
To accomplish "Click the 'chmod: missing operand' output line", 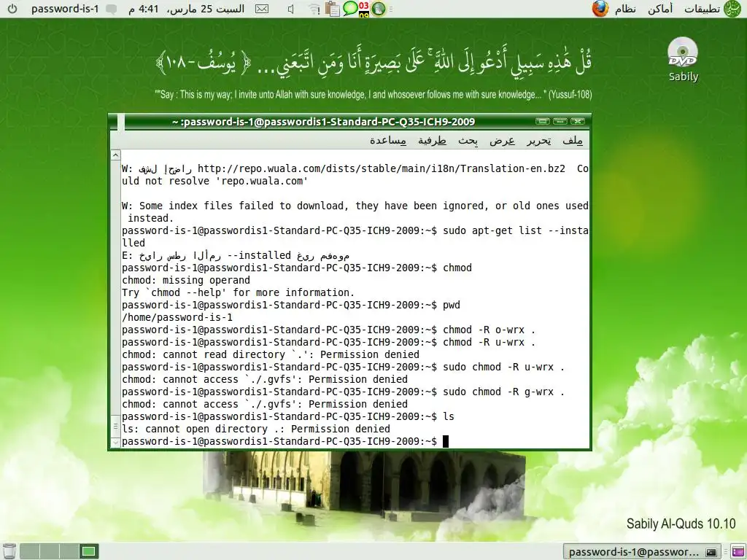I will 186,280.
